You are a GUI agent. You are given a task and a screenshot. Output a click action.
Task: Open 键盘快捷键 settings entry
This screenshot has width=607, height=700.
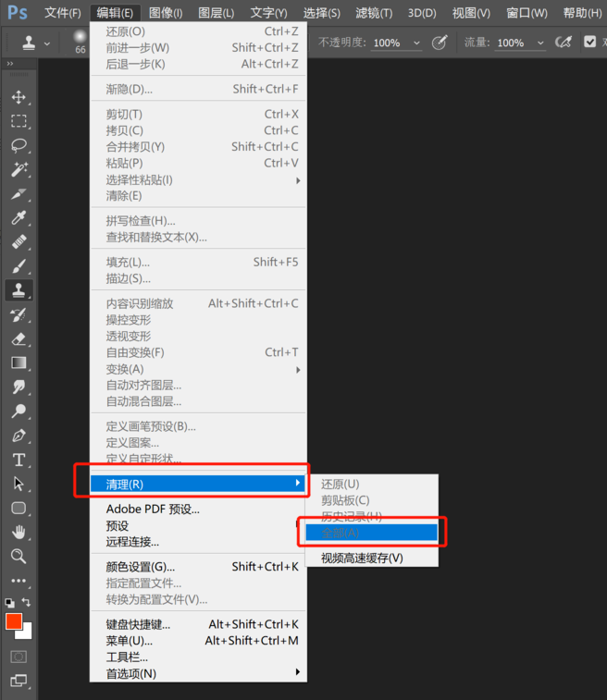pos(138,624)
